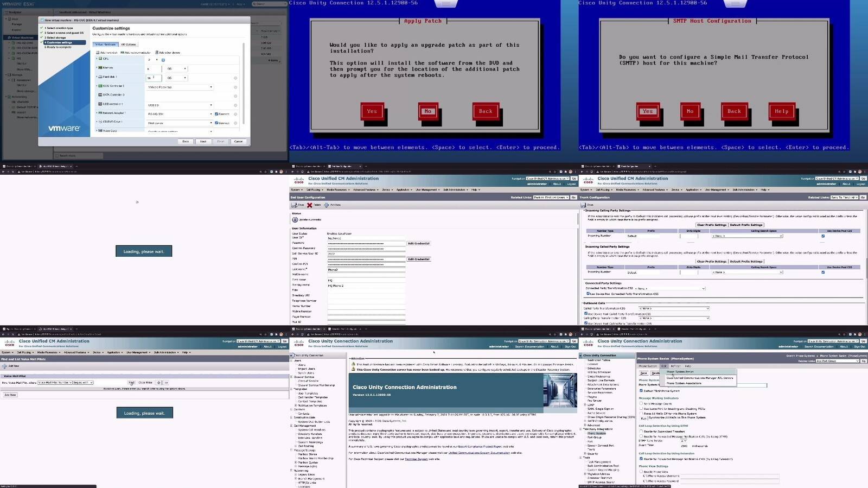Image resolution: width=868 pixels, height=488 pixels.
Task: Click the Last name field on End User Configuration
Action: [x=366, y=270]
